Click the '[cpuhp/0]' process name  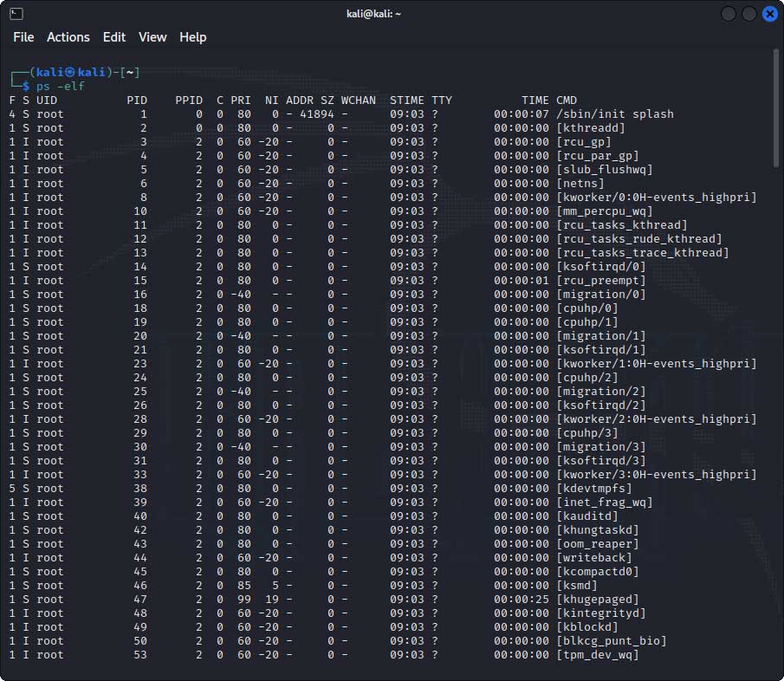(x=587, y=308)
